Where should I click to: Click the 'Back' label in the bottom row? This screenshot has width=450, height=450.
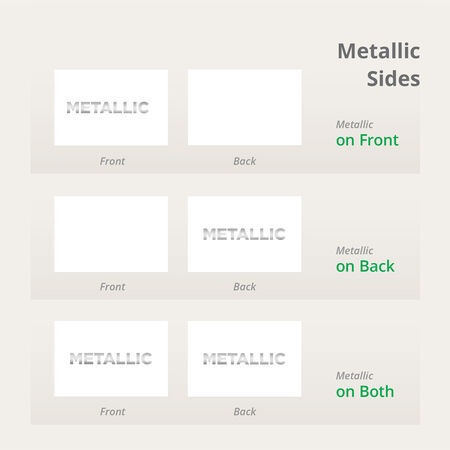245,412
